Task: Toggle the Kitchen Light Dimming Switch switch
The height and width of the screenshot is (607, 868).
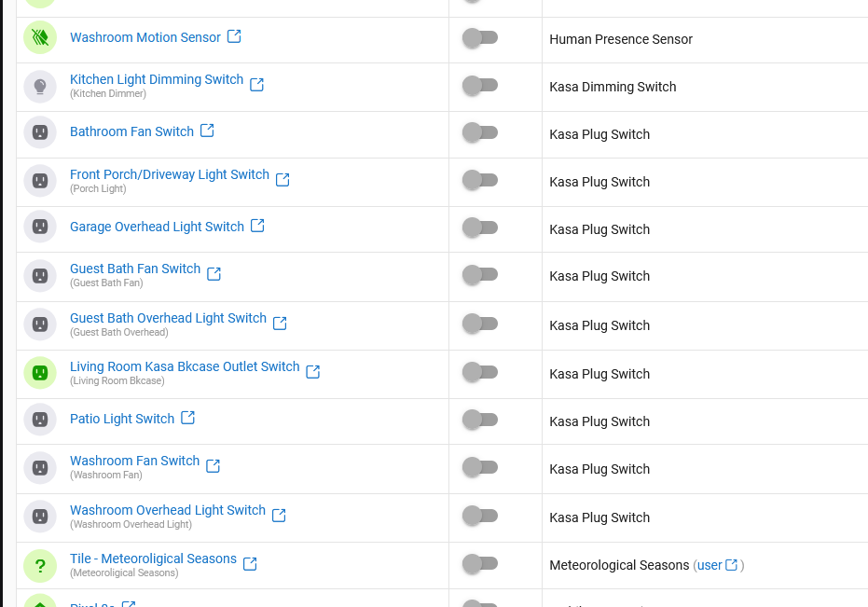Action: pyautogui.click(x=480, y=86)
